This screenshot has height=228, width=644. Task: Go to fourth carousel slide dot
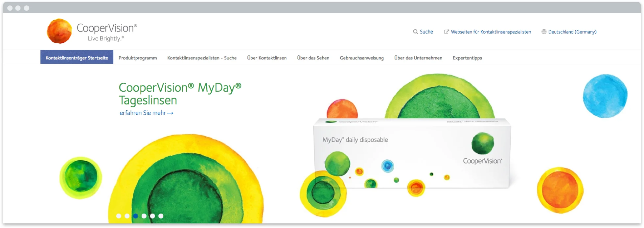point(144,216)
